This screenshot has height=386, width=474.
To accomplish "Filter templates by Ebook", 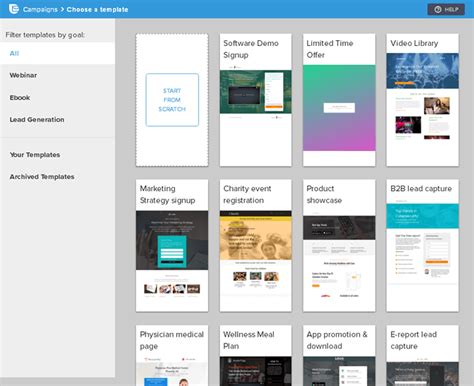I will point(57,98).
